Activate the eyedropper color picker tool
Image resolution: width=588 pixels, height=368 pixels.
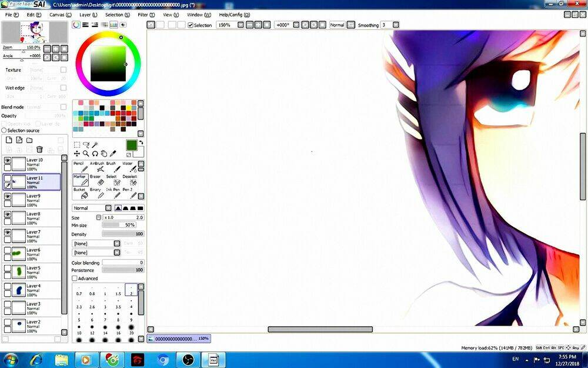coord(113,154)
